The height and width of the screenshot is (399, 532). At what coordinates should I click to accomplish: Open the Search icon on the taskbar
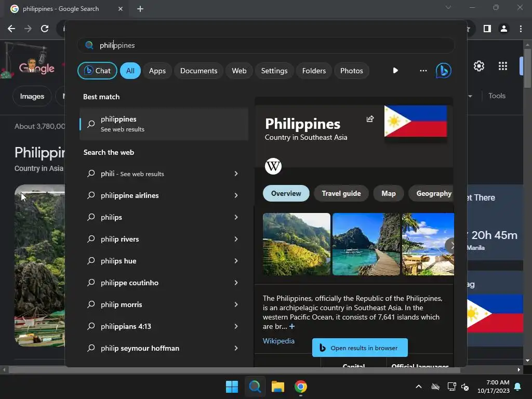[255, 387]
